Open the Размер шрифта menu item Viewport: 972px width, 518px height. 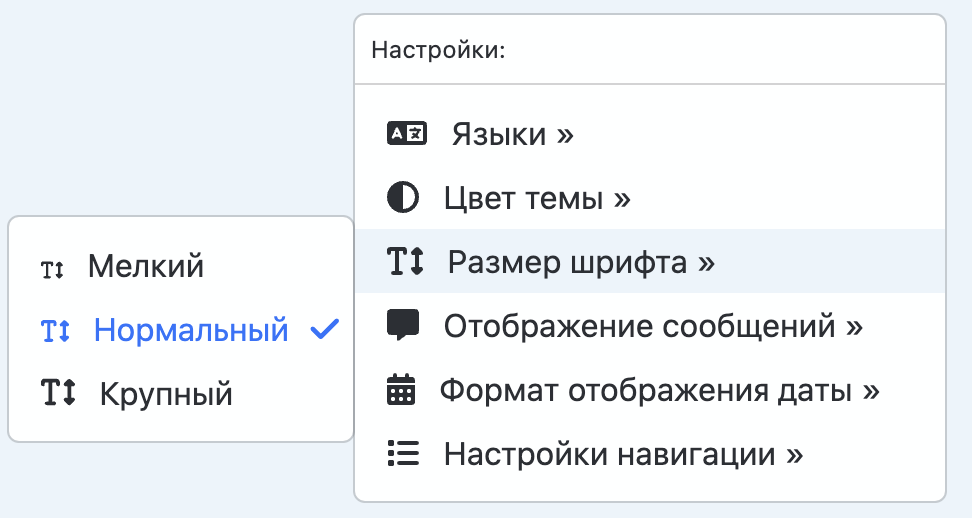click(581, 262)
